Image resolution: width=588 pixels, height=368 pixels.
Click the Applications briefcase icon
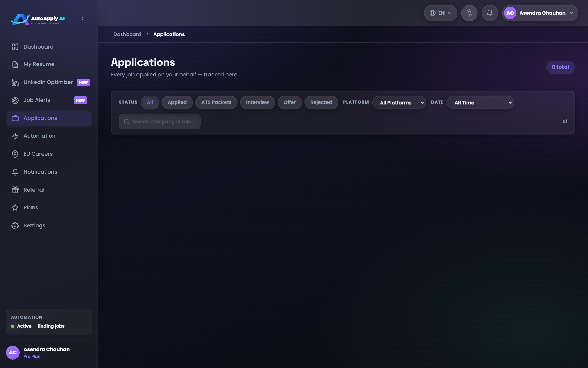coord(15,118)
